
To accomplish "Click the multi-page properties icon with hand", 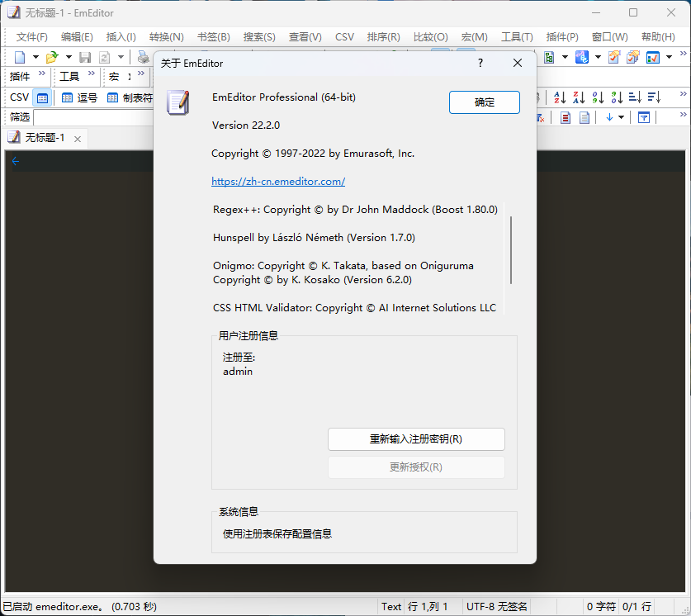I will click(x=633, y=57).
